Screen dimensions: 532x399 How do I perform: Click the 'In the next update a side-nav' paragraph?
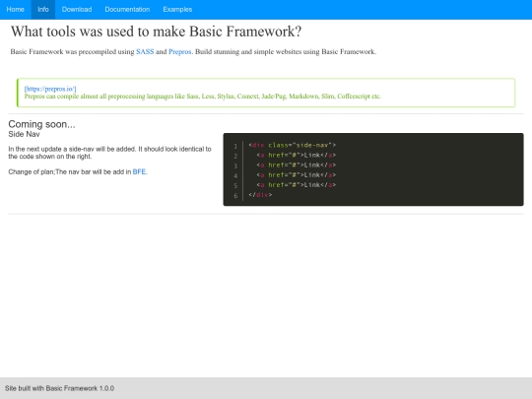109,153
